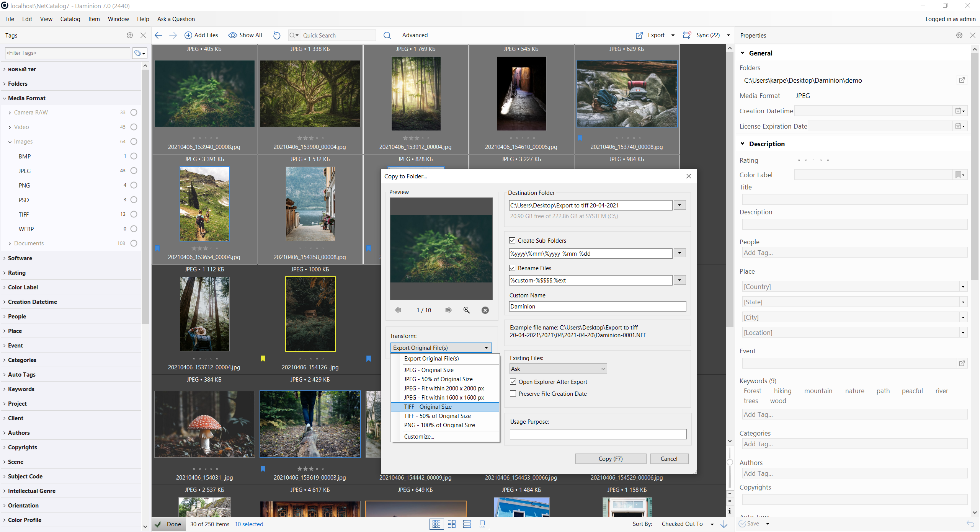The height and width of the screenshot is (532, 980).
Task: Choose TIFF - Original Size from the list
Action: pyautogui.click(x=428, y=406)
